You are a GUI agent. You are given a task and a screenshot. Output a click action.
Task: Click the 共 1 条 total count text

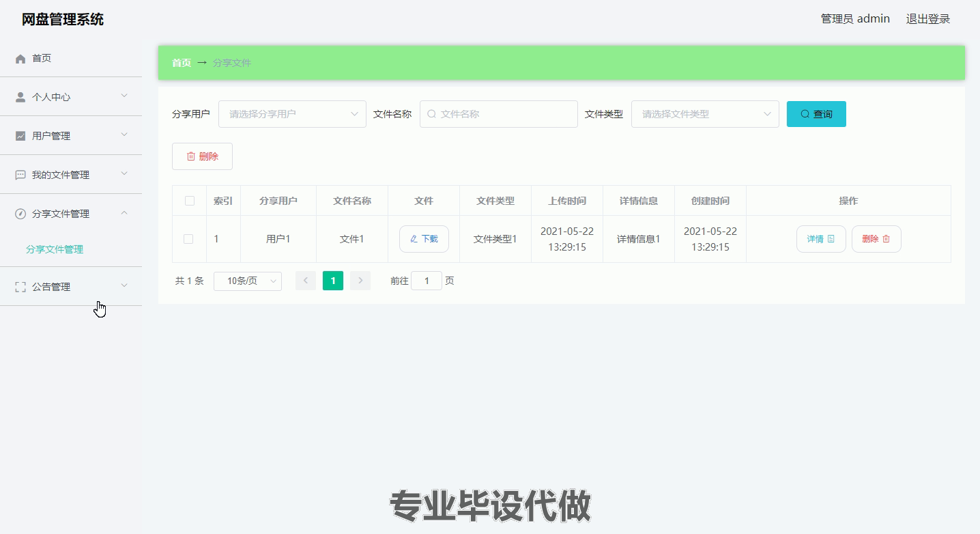[x=190, y=281]
